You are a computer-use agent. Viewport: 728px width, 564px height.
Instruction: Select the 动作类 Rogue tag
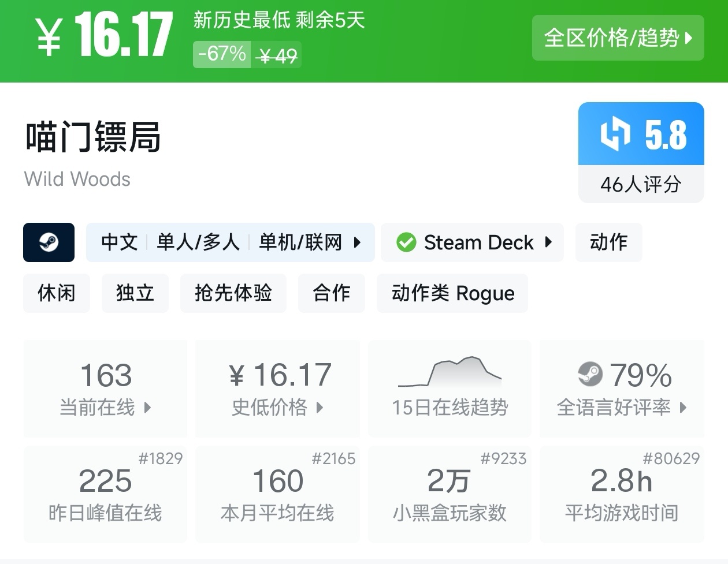click(x=452, y=293)
